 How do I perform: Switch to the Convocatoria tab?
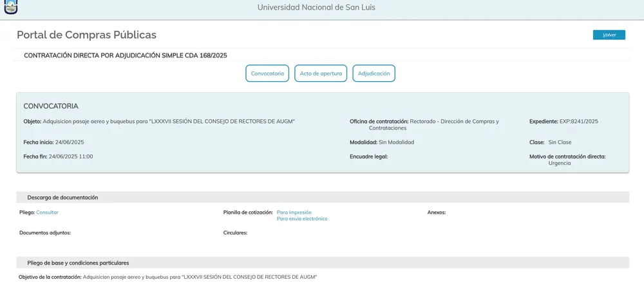pos(267,73)
